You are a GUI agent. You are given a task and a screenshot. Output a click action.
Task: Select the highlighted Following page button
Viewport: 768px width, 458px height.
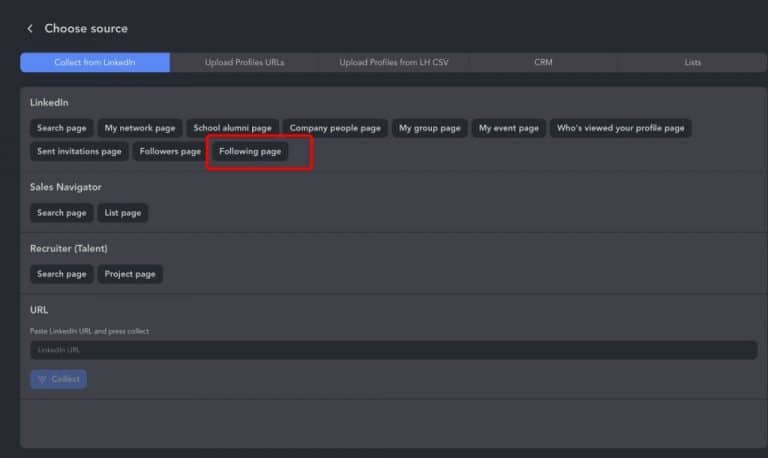250,151
